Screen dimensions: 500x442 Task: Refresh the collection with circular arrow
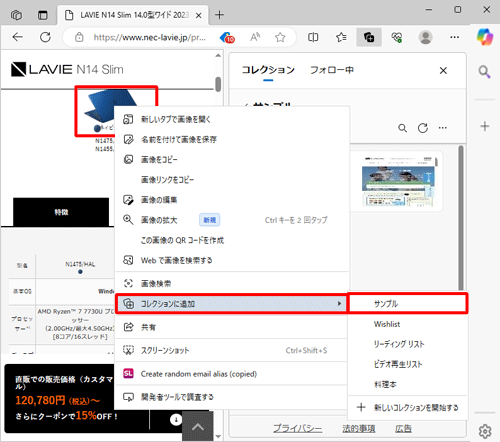point(423,128)
